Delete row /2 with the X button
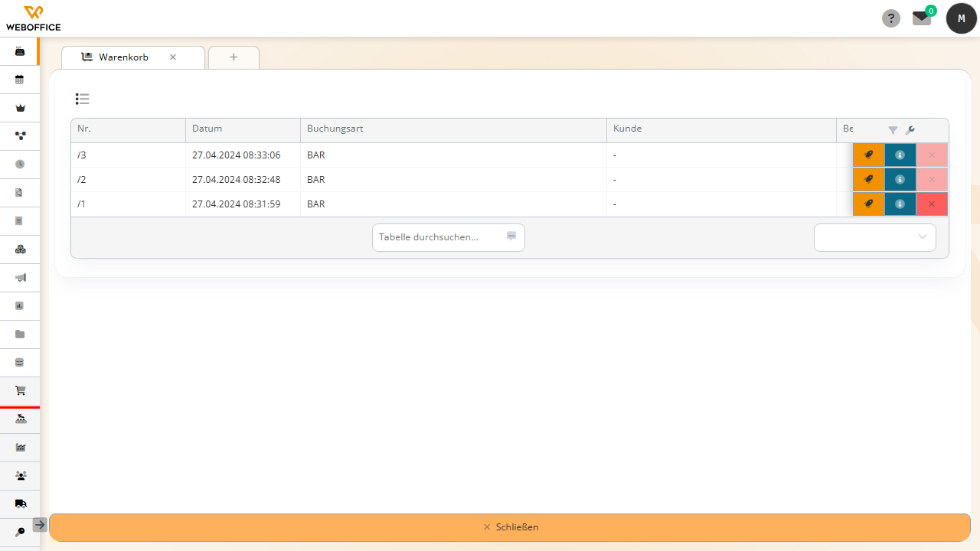The image size is (980, 551). pos(932,179)
